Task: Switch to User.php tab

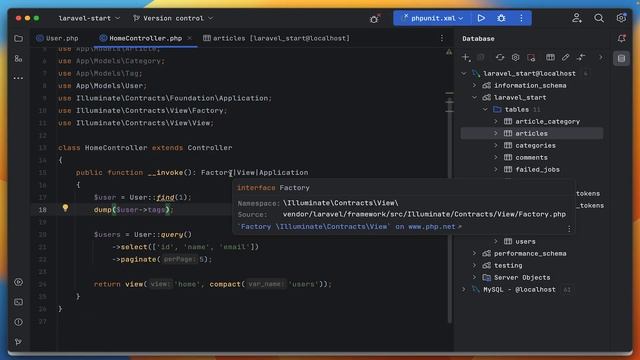Action: tap(58, 38)
